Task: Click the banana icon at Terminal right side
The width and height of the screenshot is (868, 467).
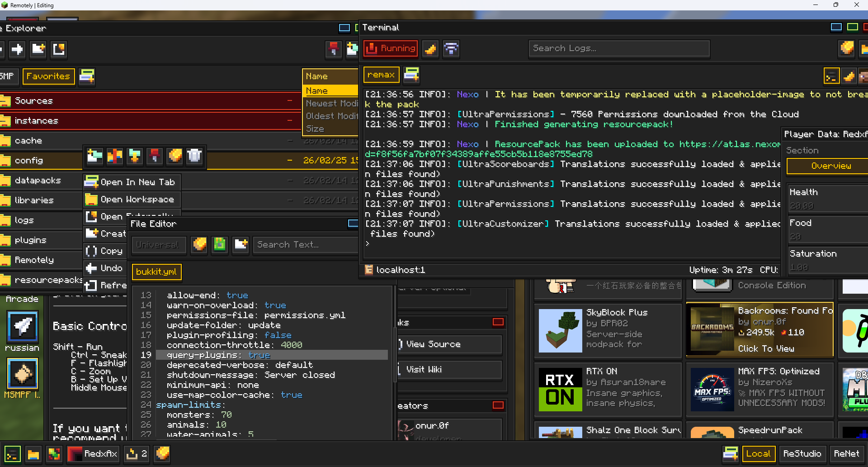Action: coord(849,76)
